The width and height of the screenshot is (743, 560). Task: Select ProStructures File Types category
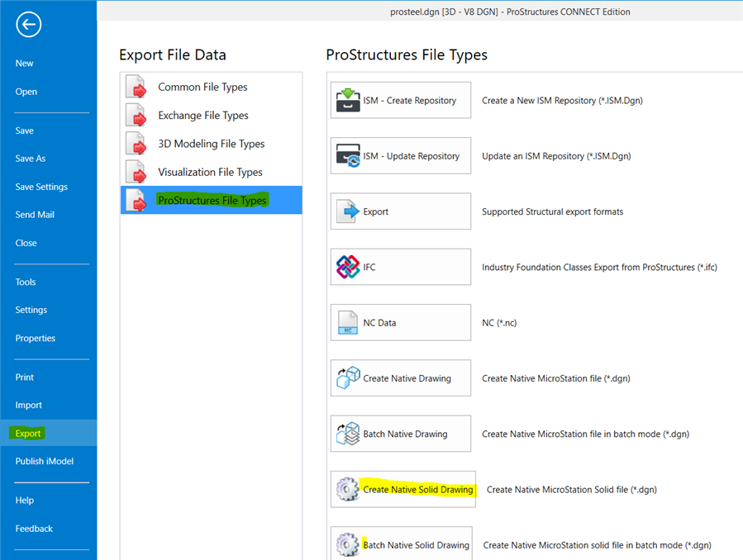212,201
